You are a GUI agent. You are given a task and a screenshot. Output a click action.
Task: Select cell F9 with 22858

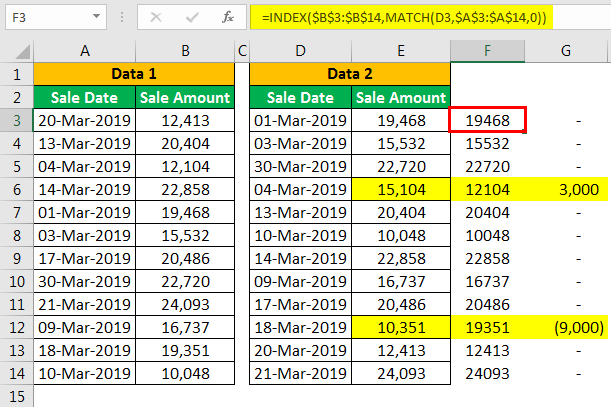pyautogui.click(x=487, y=258)
